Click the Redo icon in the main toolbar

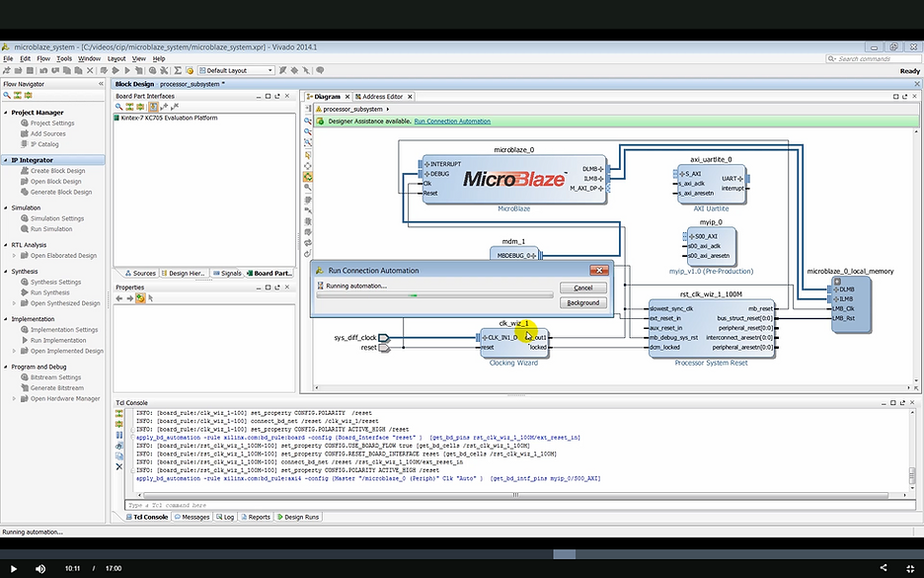[x=55, y=70]
